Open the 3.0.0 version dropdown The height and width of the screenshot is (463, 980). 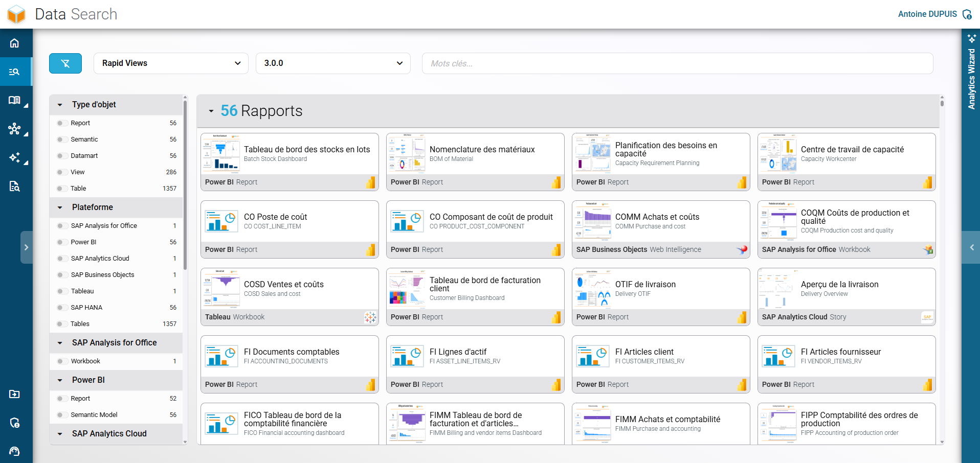pos(333,63)
